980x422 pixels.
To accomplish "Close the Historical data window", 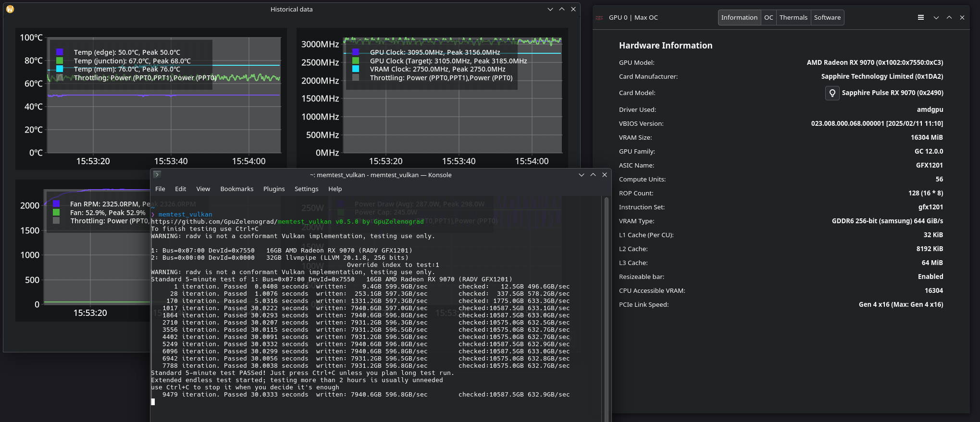I will point(573,9).
